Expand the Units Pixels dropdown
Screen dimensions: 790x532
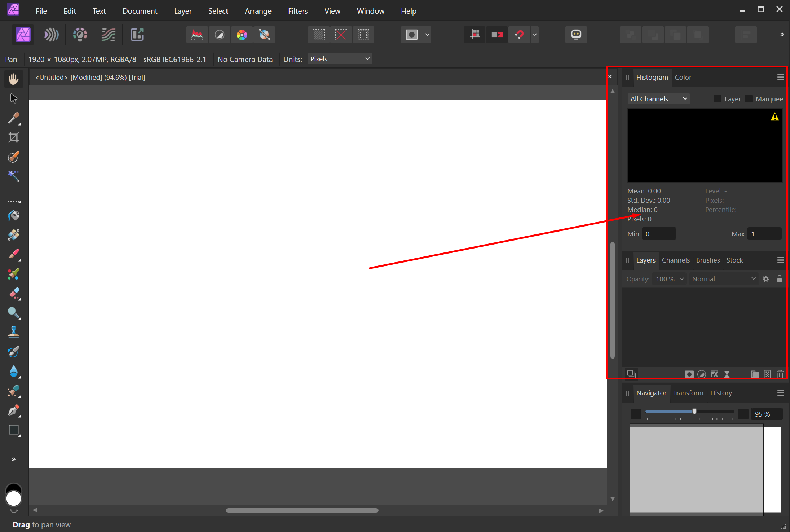(340, 59)
